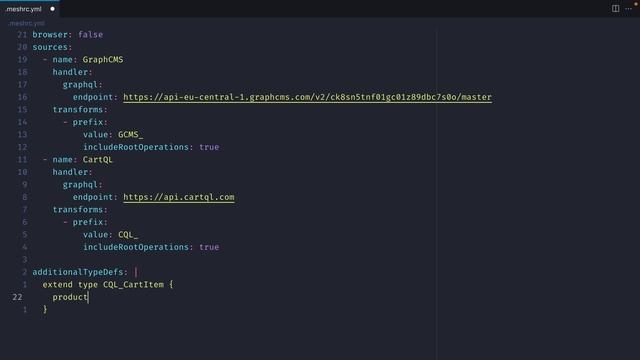The height and width of the screenshot is (360, 640).
Task: Open the GraphCMS endpoint URL link
Action: coord(307,97)
